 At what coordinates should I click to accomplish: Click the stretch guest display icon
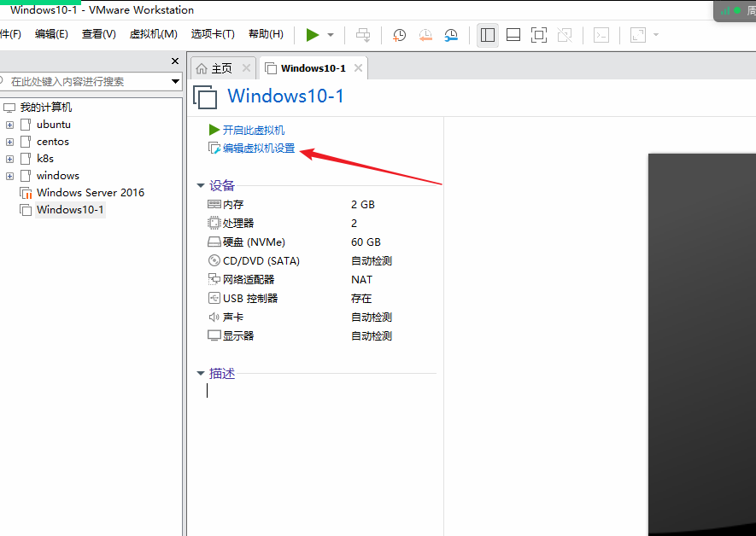click(x=638, y=35)
